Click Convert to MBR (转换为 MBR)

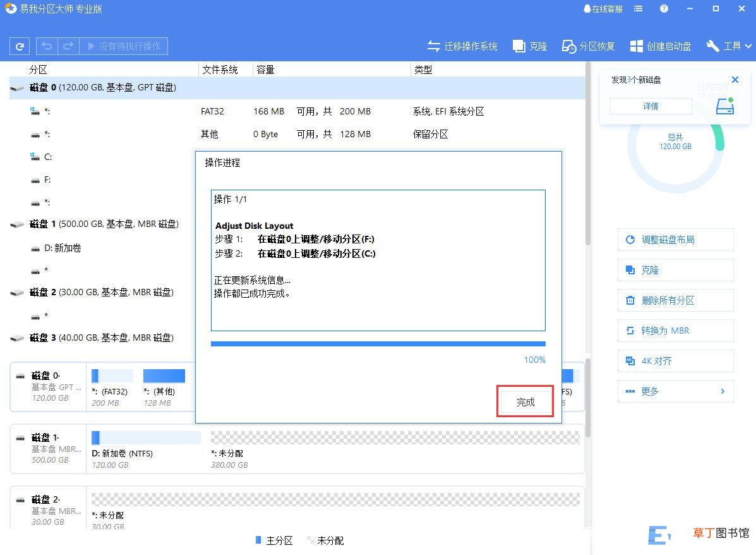click(675, 331)
